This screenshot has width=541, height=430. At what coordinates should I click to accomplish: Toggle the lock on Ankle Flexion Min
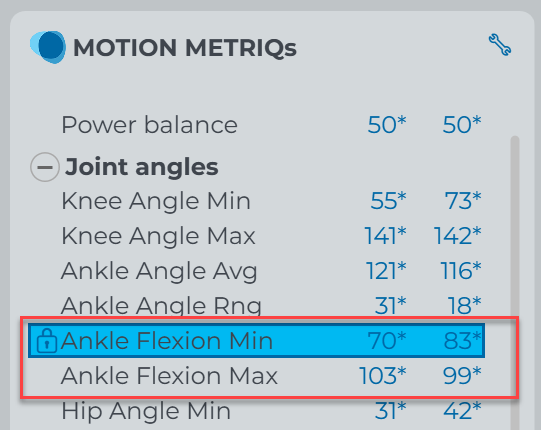(47, 341)
